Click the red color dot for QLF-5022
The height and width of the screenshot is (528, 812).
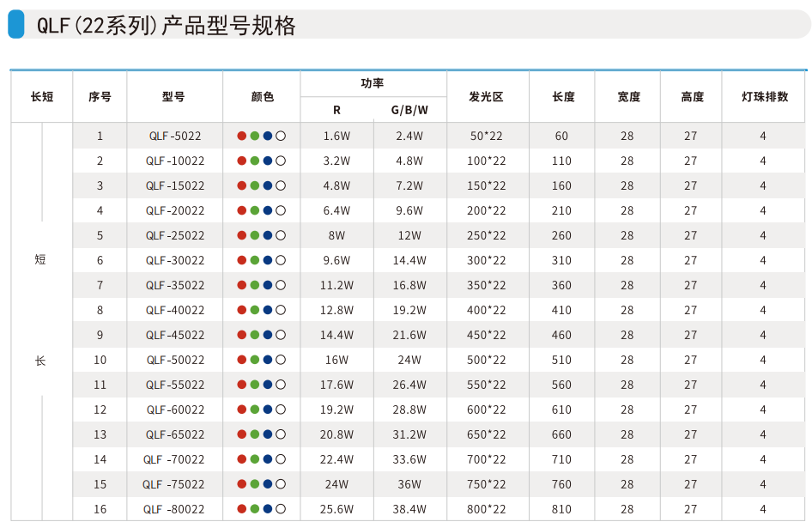(242, 136)
